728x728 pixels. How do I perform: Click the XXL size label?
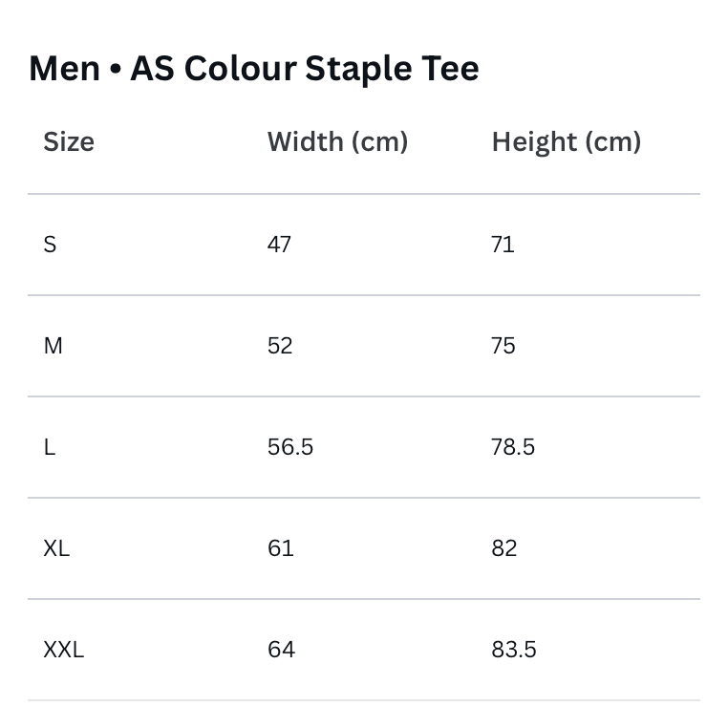click(63, 650)
